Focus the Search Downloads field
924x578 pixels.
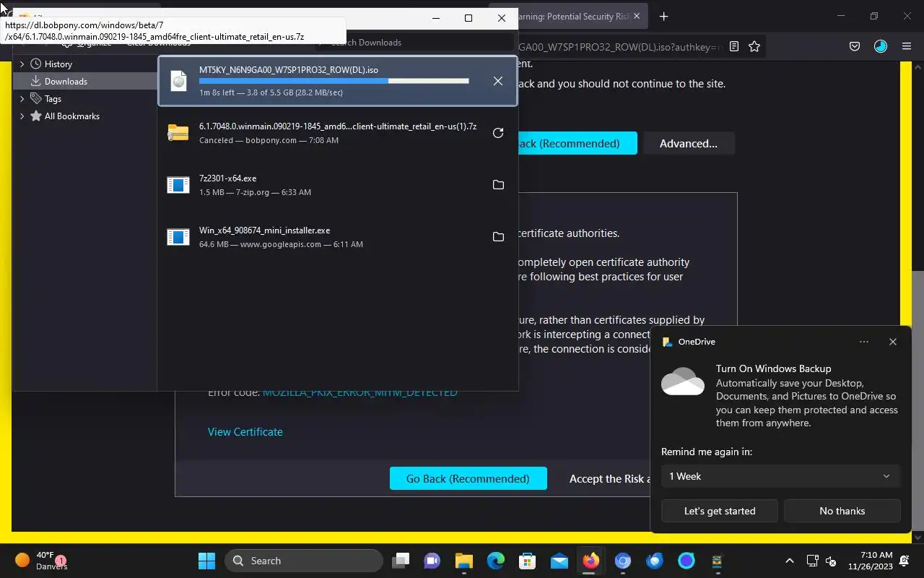(415, 42)
